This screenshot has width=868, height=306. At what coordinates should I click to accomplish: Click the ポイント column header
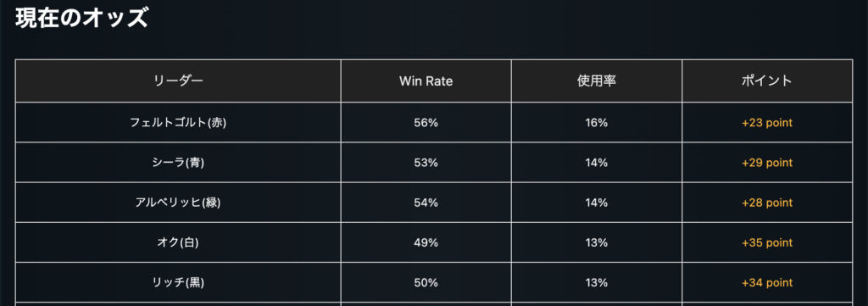tap(766, 81)
